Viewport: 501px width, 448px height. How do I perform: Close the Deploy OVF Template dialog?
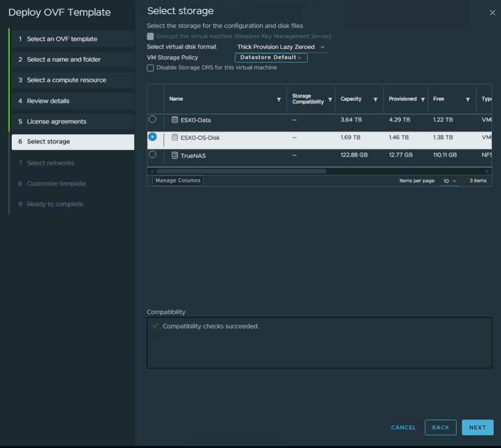point(492,13)
